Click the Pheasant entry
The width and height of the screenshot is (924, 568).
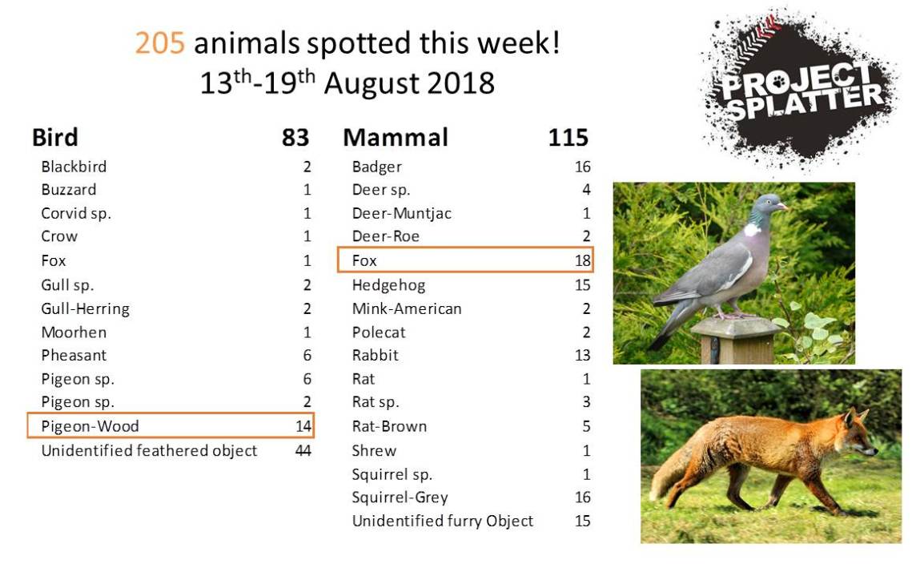[x=74, y=355]
